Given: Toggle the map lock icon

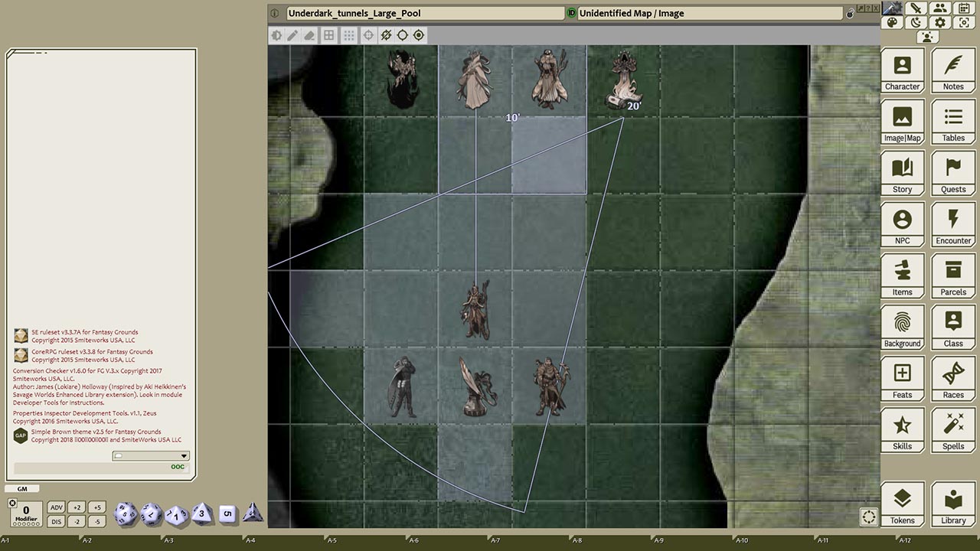Looking at the screenshot, I should 850,14.
